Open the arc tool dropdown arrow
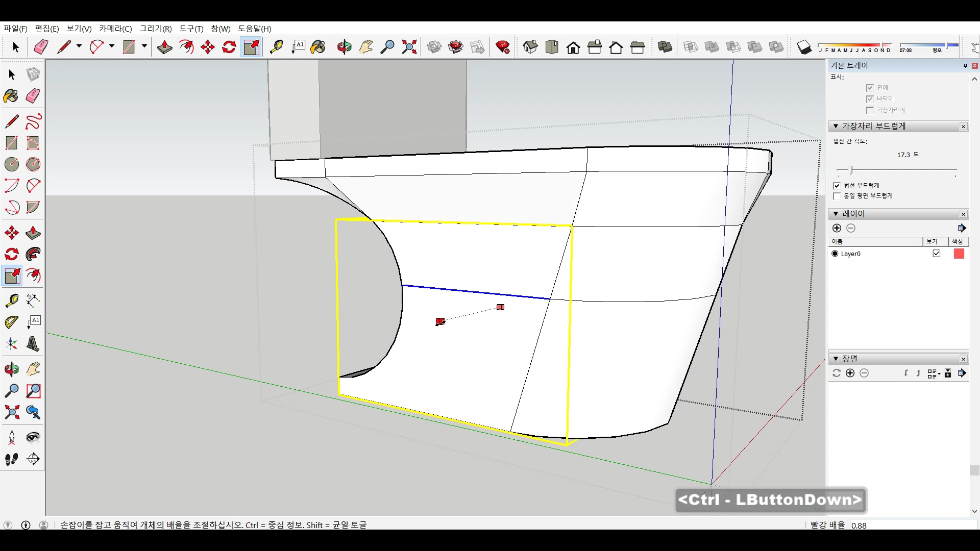Viewport: 980px width, 551px height. pos(112,46)
